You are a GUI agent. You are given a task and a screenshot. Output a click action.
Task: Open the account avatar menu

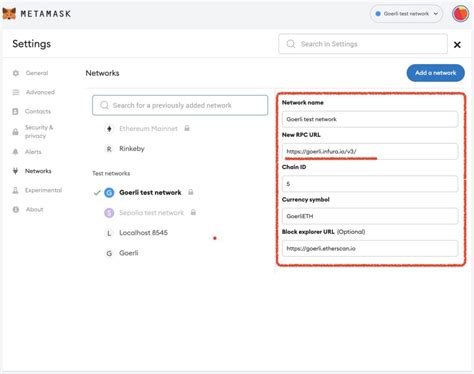460,14
